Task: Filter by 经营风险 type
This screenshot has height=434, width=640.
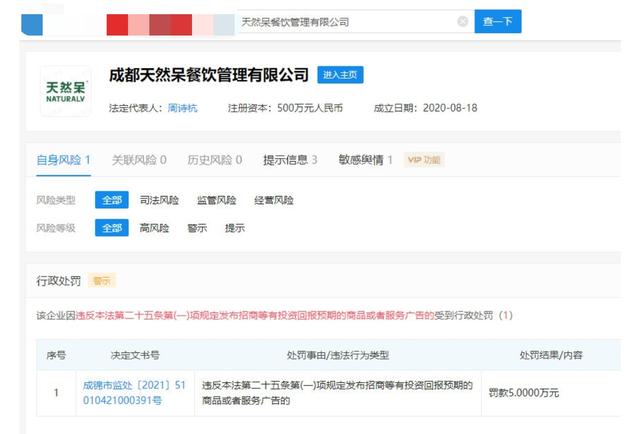Action: coord(273,200)
